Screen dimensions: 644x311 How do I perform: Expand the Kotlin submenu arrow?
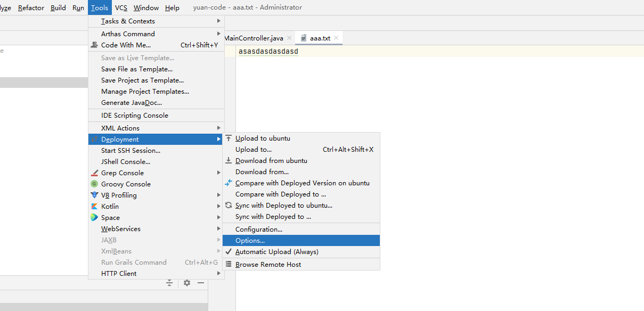[218, 206]
